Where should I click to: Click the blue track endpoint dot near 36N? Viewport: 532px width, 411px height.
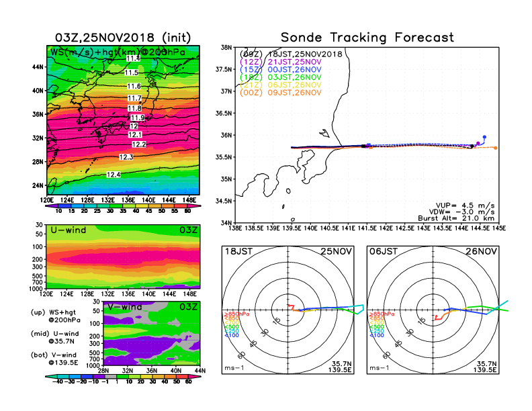tap(484, 137)
